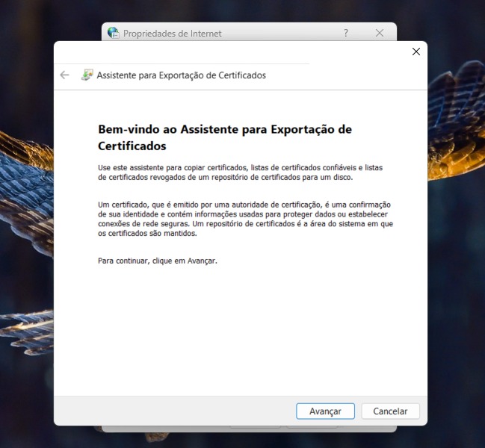
Task: Click the wizard title Assistente para Exportação de Certificados
Action: point(181,75)
